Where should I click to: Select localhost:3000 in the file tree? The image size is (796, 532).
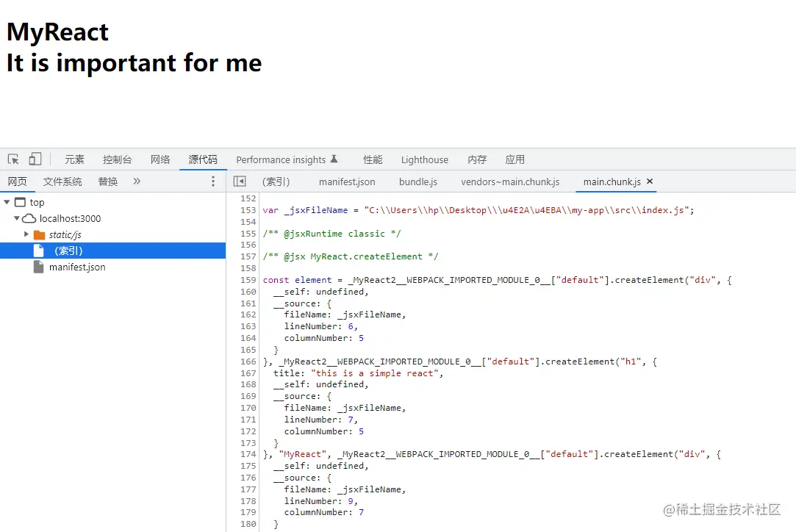coord(70,218)
